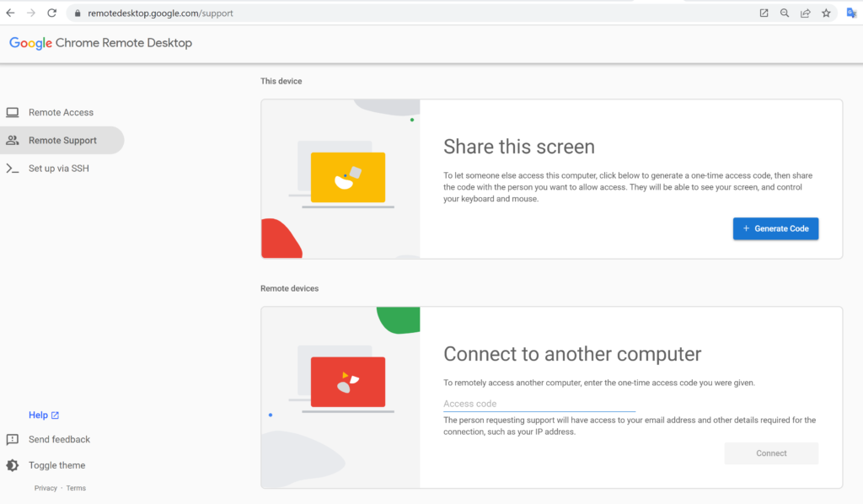Image resolution: width=863 pixels, height=504 pixels.
Task: Reload the page with the refresh icon
Action: (52, 13)
